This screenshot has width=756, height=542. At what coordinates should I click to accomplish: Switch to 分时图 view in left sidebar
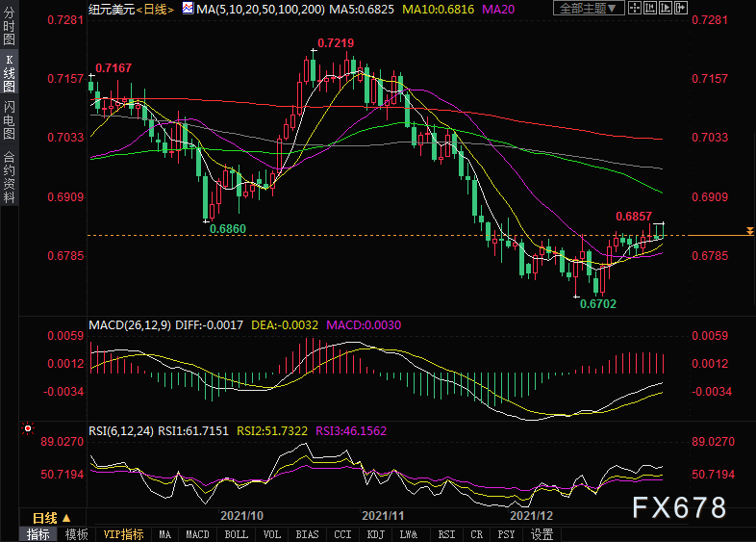(x=10, y=27)
